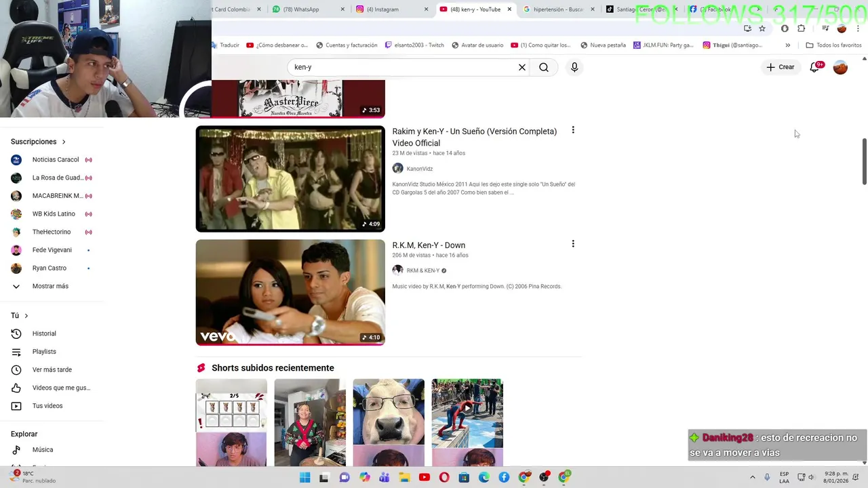Expand Mostrar más subscriptions
The height and width of the screenshot is (488, 868).
[51, 286]
